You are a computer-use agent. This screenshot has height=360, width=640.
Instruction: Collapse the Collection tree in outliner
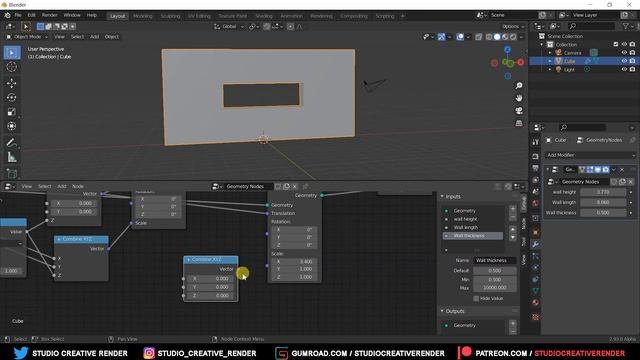[x=542, y=44]
